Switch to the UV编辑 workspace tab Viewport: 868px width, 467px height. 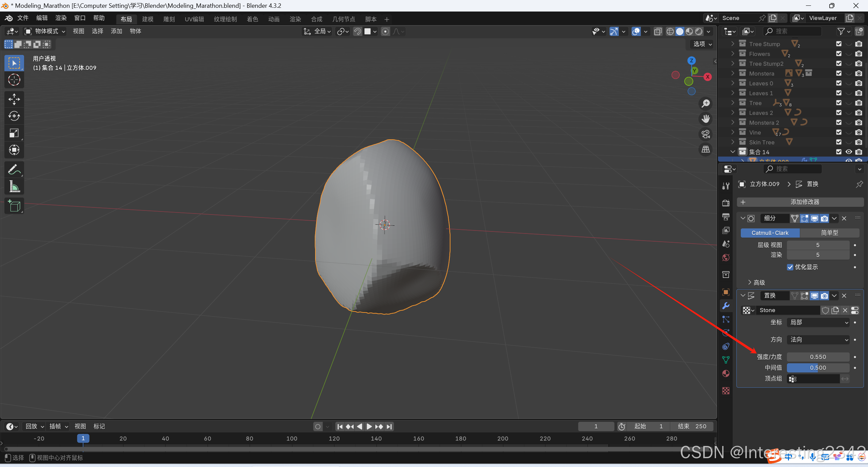click(x=194, y=19)
